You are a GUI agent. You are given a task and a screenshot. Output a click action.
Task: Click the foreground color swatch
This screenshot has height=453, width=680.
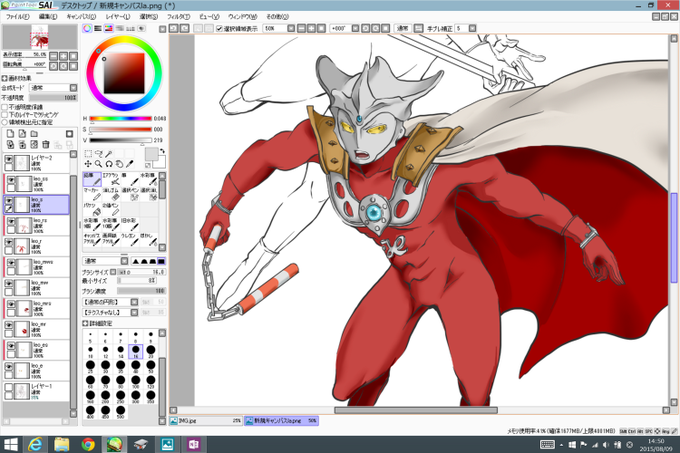pyautogui.click(x=151, y=153)
